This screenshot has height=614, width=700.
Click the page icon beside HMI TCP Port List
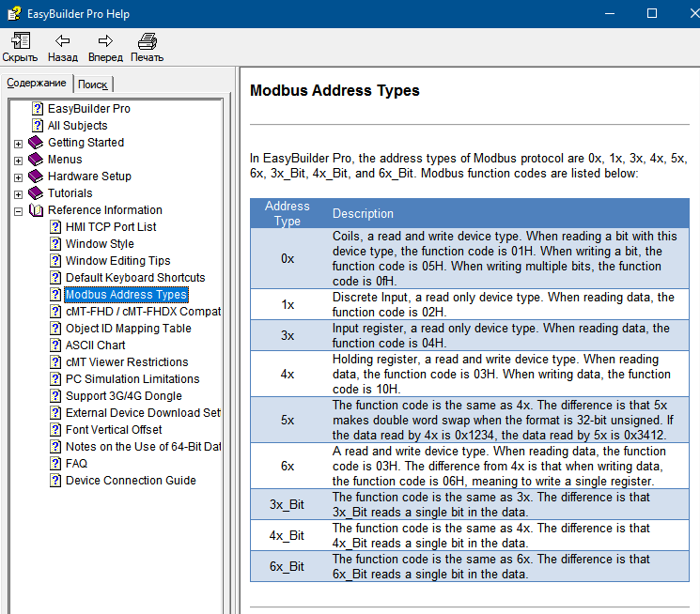tap(55, 226)
